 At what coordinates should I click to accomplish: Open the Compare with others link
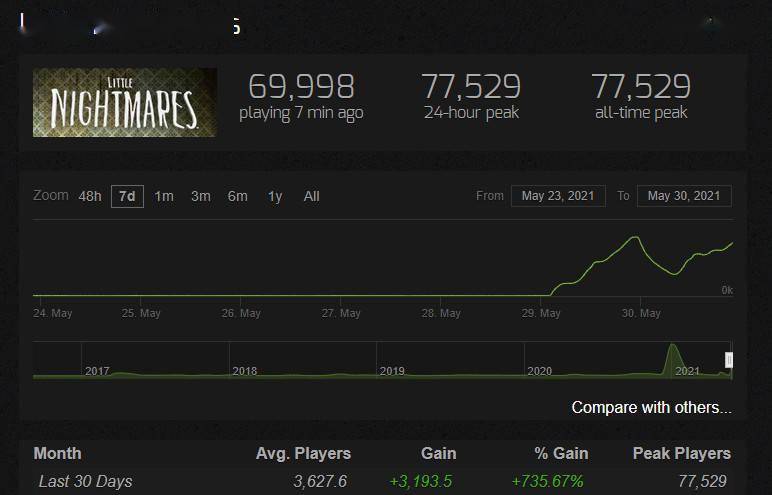[651, 408]
